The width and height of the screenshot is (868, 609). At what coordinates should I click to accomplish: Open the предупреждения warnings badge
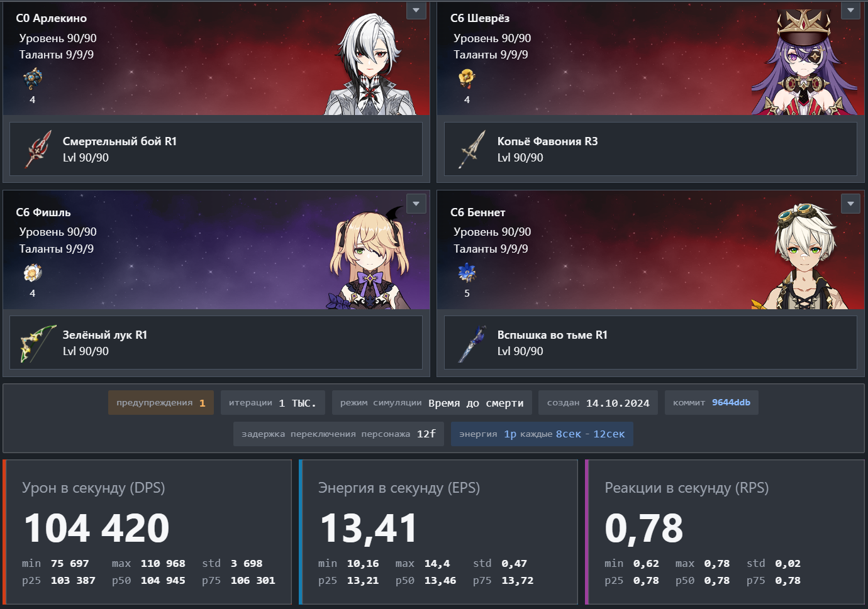161,403
